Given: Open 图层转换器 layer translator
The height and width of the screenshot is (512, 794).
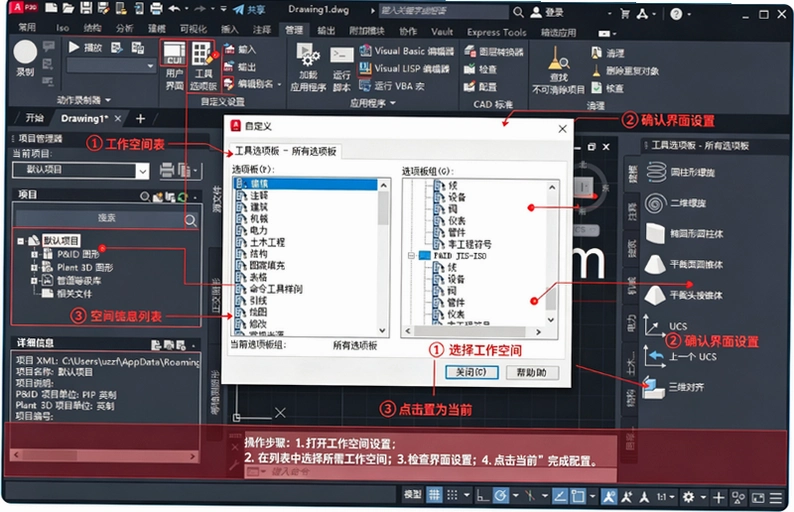Looking at the screenshot, I should 493,51.
